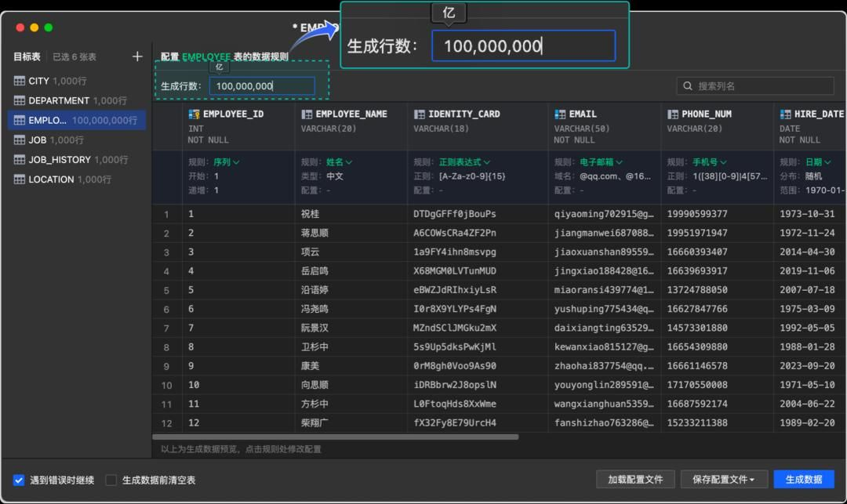Click the 生成行数 input field
This screenshot has height=504, width=847.
coord(262,85)
